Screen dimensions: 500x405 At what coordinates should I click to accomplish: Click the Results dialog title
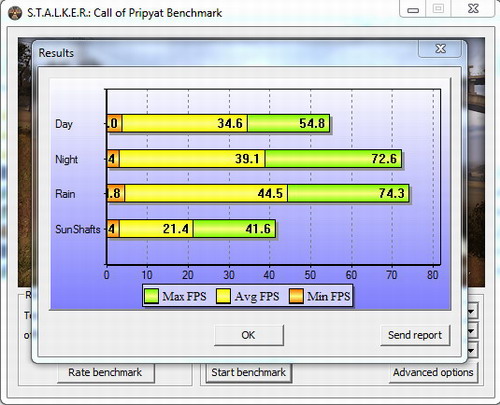pos(56,53)
